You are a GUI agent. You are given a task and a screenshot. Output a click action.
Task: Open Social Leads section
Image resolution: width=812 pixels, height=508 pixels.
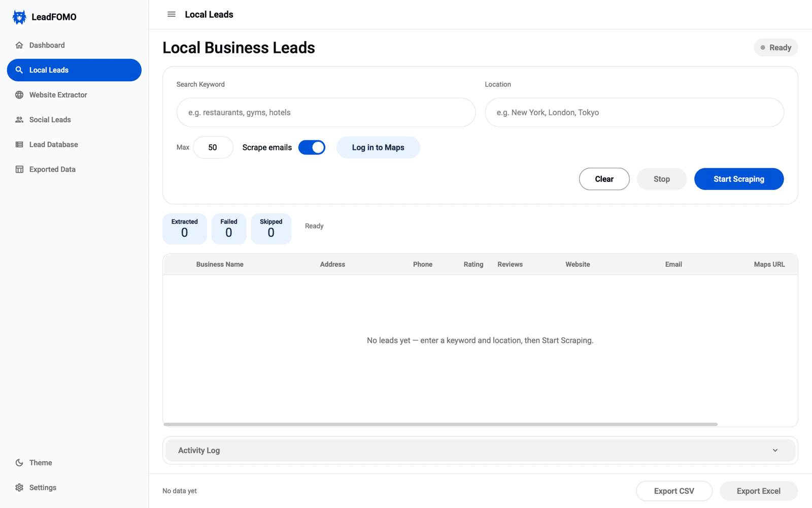[x=74, y=120]
